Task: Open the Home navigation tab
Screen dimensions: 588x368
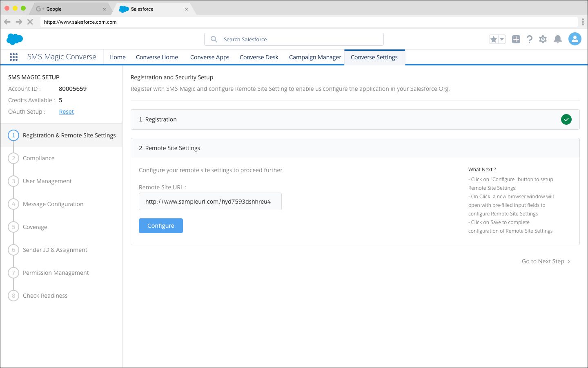Action: (118, 57)
